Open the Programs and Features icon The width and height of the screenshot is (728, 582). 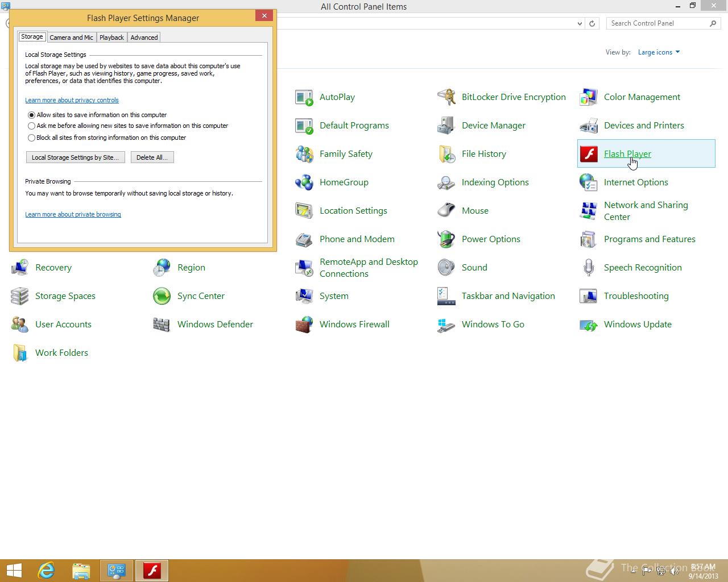pyautogui.click(x=589, y=239)
